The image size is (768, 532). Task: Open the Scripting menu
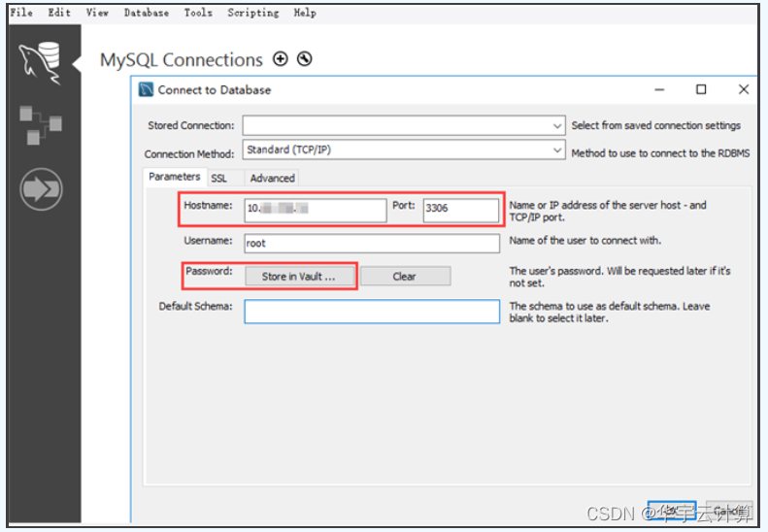coord(253,13)
